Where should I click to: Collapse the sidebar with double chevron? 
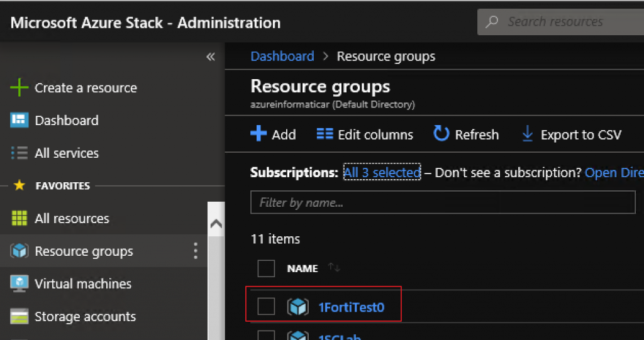coord(211,57)
